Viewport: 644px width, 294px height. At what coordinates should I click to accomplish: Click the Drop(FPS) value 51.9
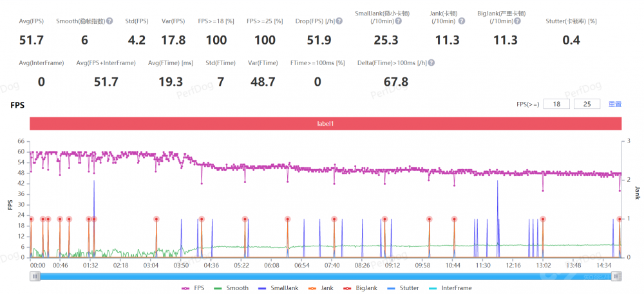pyautogui.click(x=319, y=41)
